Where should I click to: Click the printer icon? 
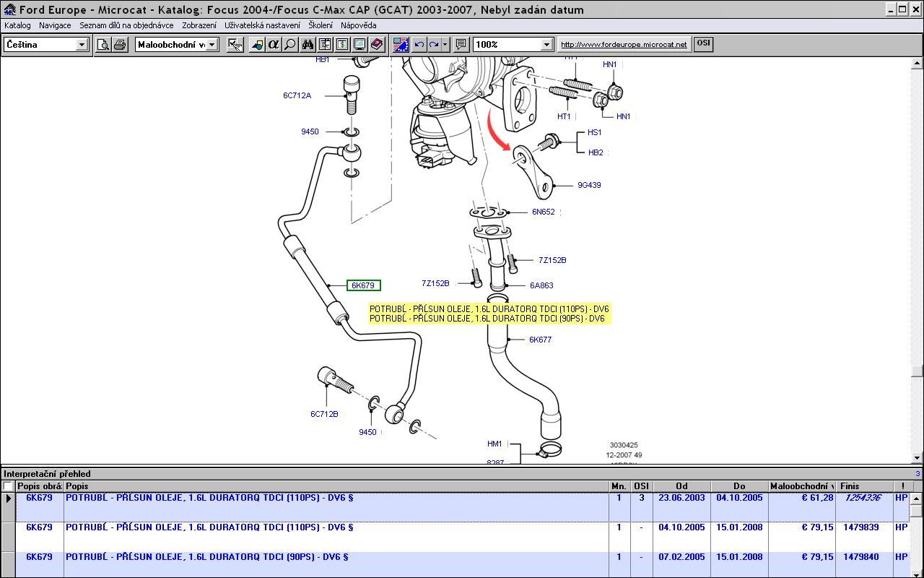120,45
